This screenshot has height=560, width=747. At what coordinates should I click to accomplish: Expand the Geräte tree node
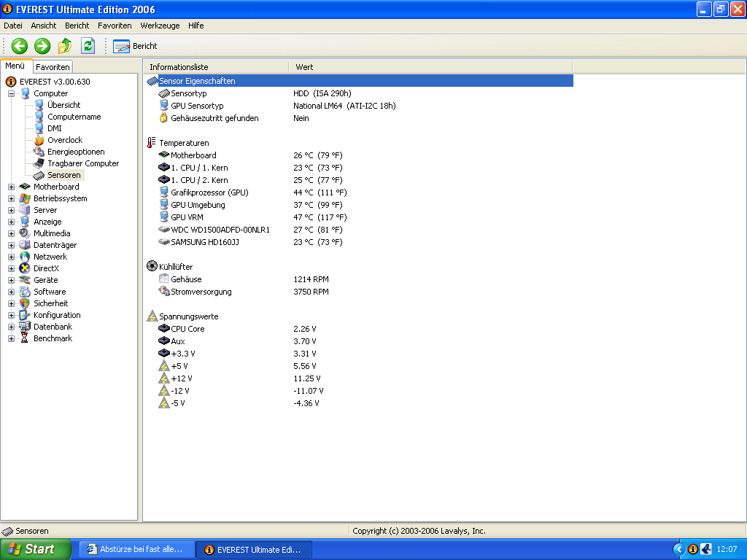tap(12, 280)
